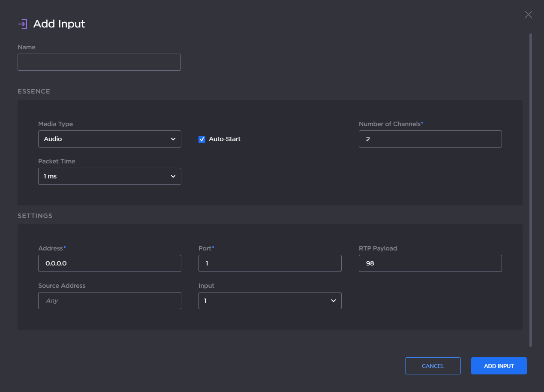The height and width of the screenshot is (392, 544).
Task: Focus the Source Address field
Action: pyautogui.click(x=109, y=301)
